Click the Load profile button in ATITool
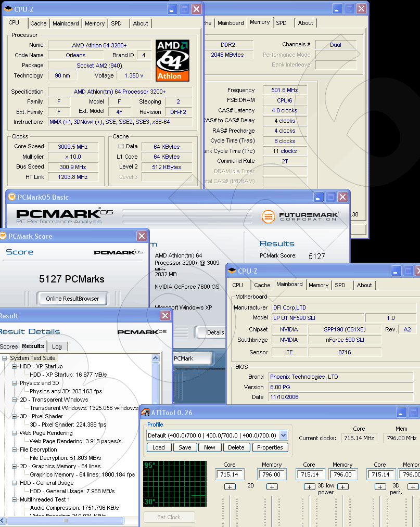Screen dimensions: 420x527 tap(159, 447)
